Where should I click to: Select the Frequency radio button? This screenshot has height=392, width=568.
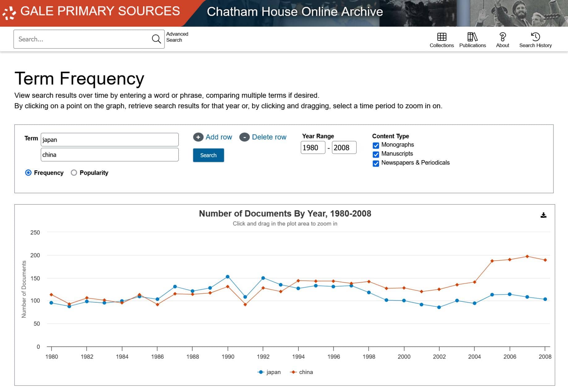(x=28, y=173)
